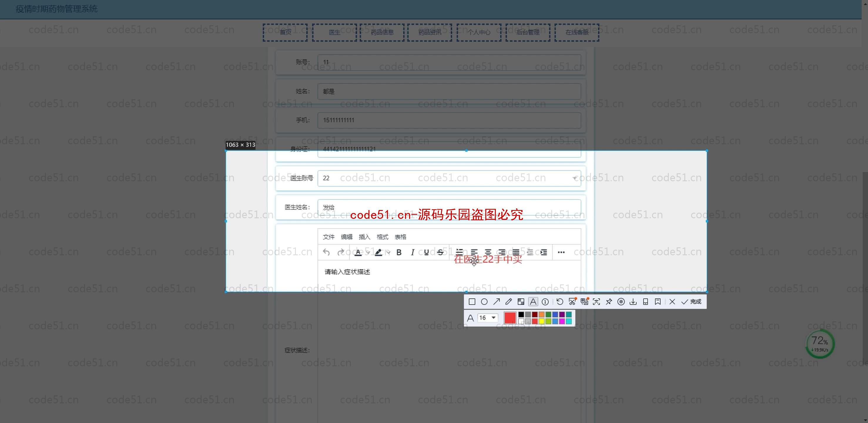Go to 首页 navigation tab

285,32
